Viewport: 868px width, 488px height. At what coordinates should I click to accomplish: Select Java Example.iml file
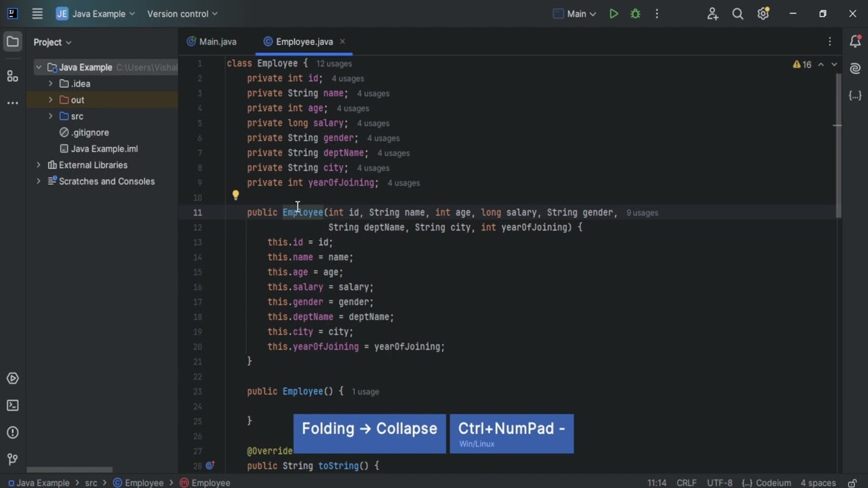coord(98,148)
